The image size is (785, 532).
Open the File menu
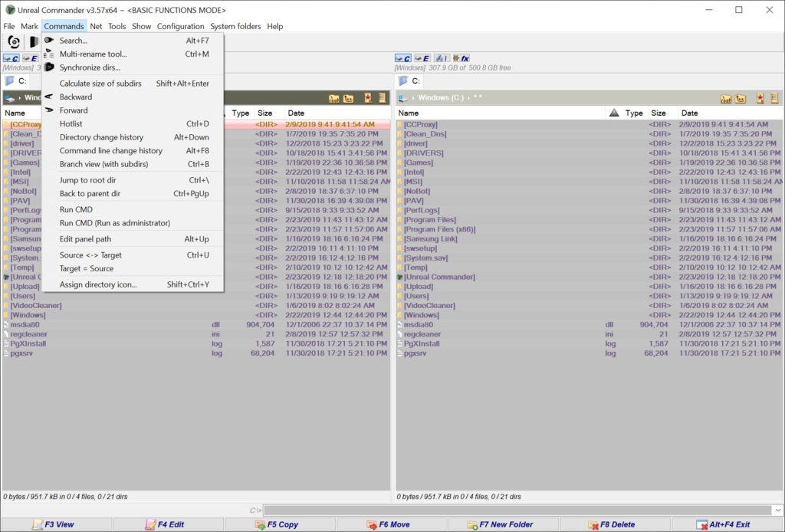click(x=9, y=26)
